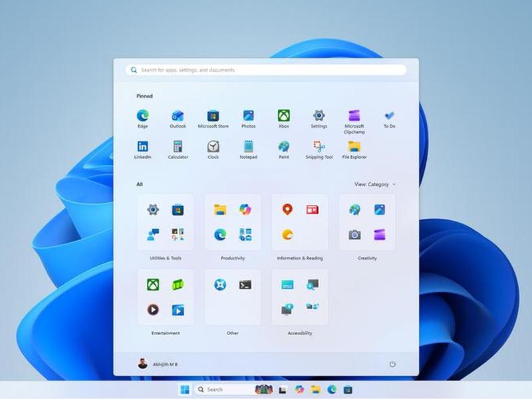Open Microsoft Store from the taskbar
The image size is (532, 399).
(348, 390)
